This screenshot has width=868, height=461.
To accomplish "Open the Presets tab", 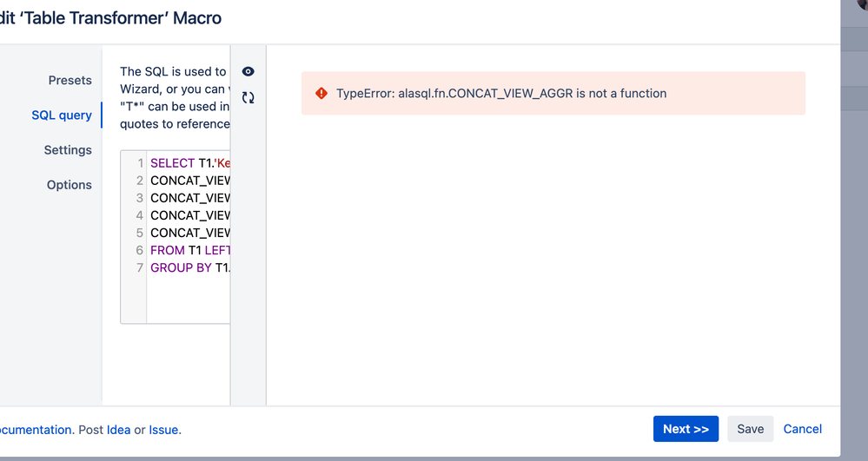I will coord(70,80).
